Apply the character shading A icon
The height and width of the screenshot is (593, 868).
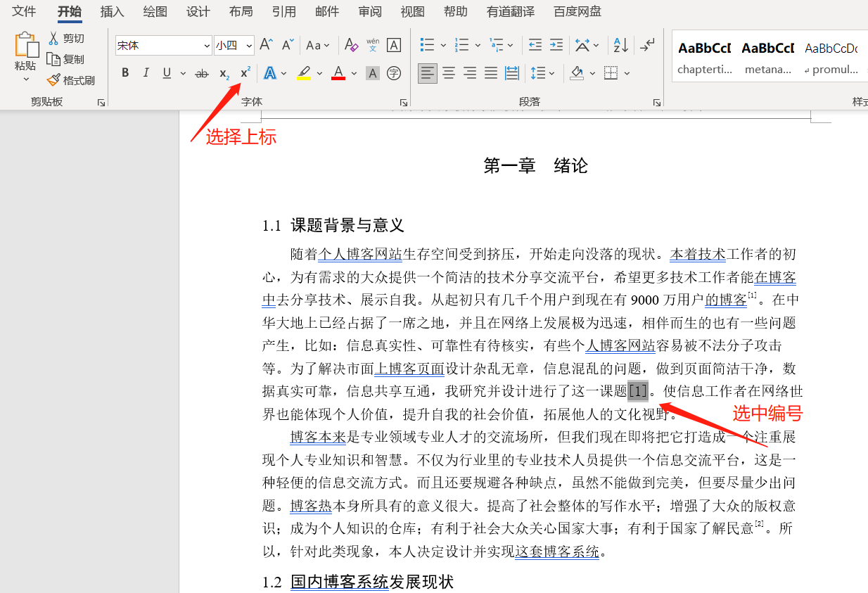373,73
